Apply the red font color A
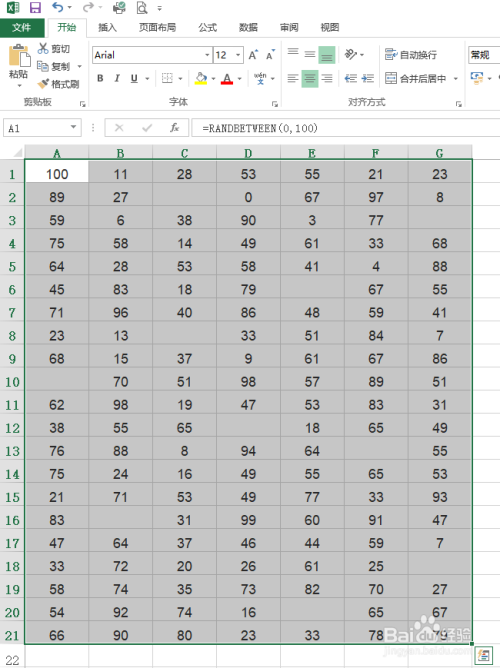 227,78
